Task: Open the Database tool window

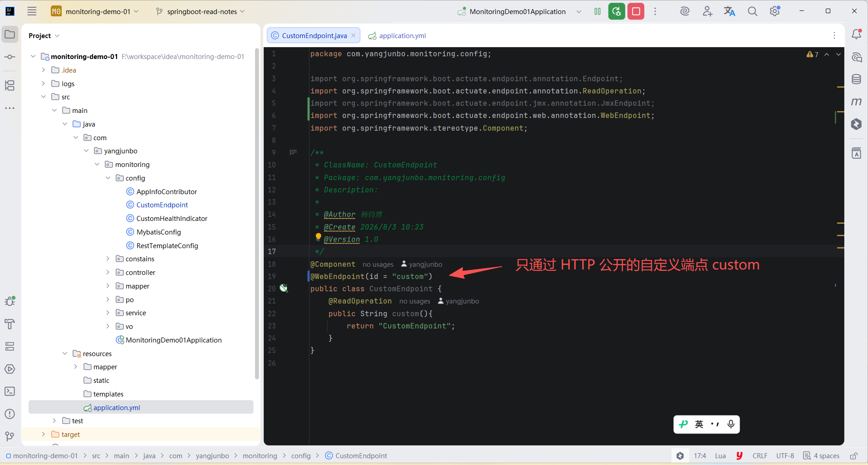Action: pos(857,79)
